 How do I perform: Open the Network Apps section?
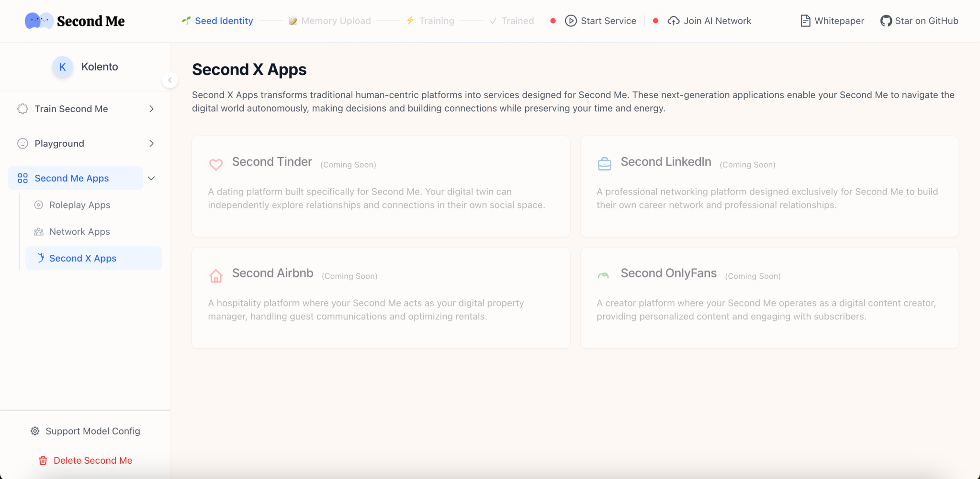pos(79,231)
